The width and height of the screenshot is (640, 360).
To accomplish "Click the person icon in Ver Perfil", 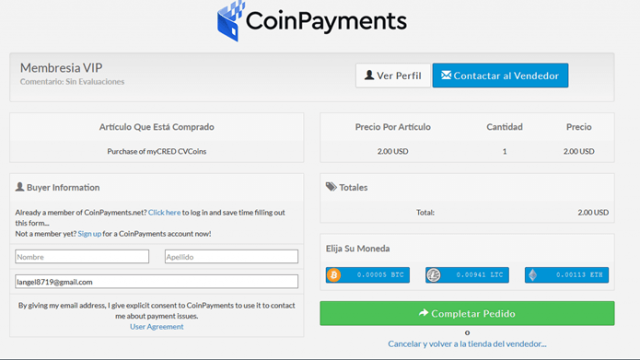I will click(369, 75).
